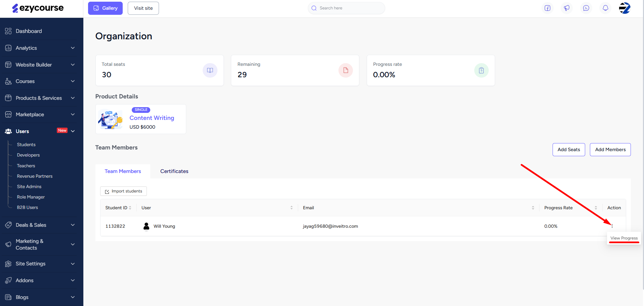Open the notifications bell
Screen dimensions: 644x306
[605, 8]
